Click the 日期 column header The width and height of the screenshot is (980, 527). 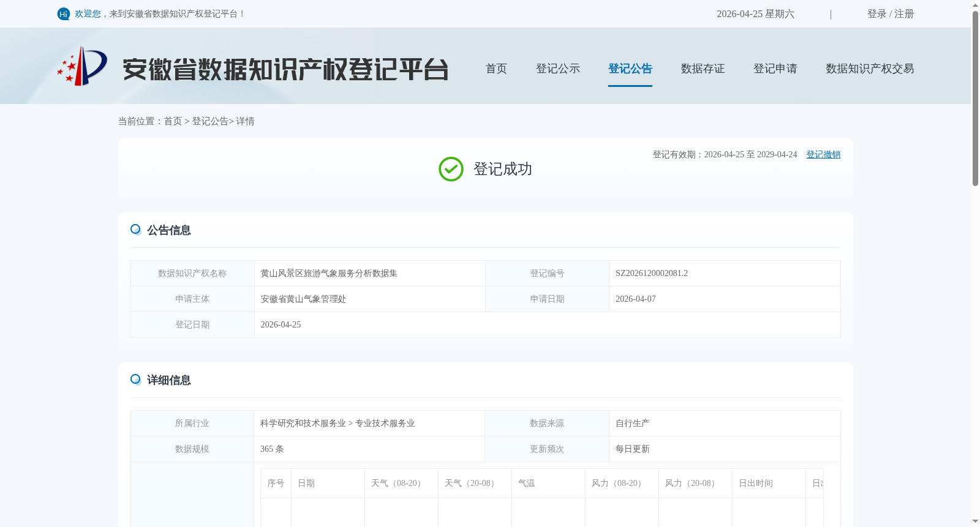point(328,484)
